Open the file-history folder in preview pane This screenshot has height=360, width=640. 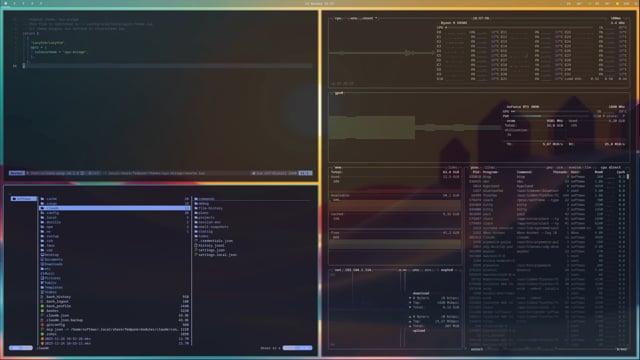(x=211, y=208)
